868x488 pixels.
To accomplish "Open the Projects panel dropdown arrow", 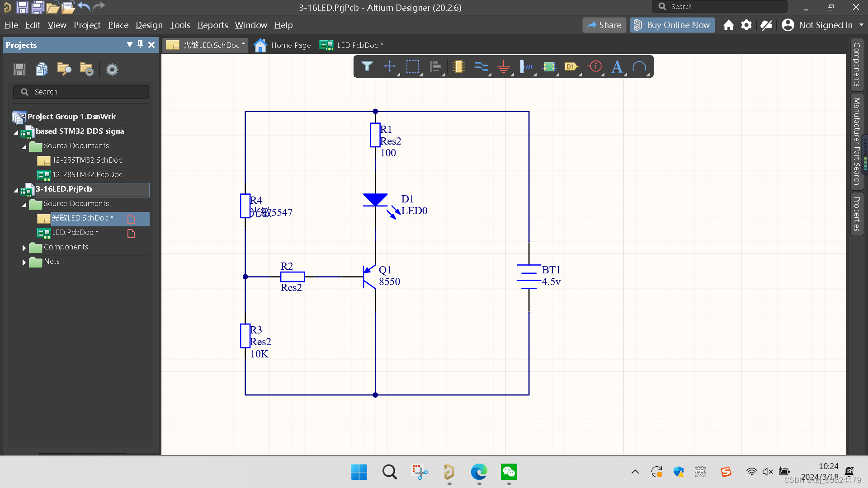I will (x=129, y=44).
